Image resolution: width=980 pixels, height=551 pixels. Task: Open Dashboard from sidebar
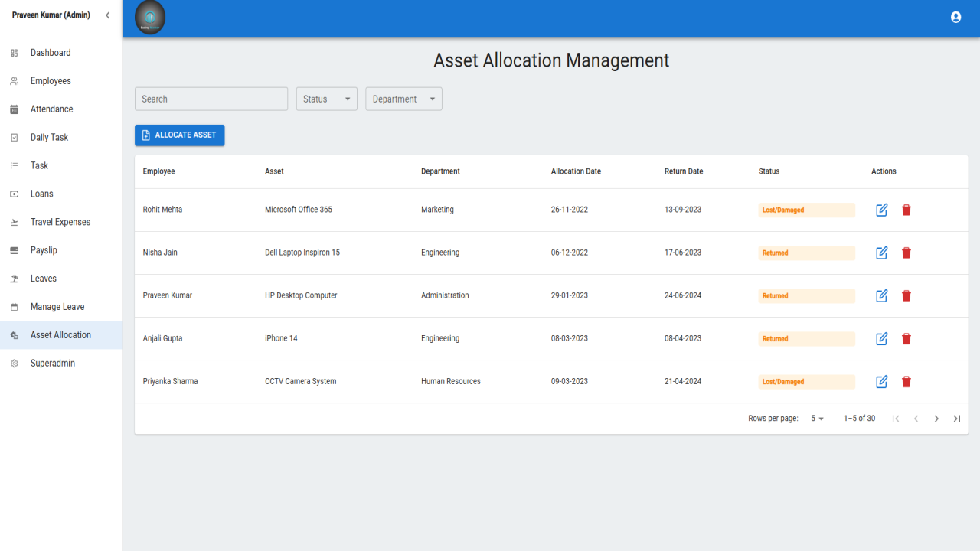(60, 53)
